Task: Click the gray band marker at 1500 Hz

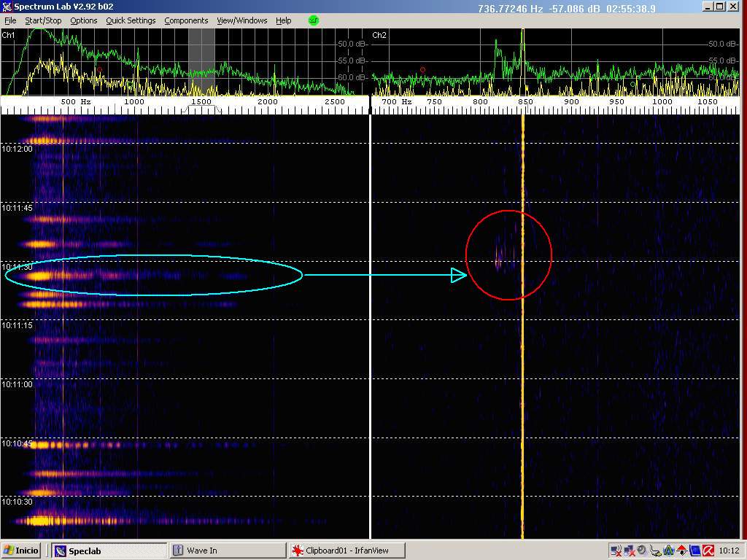Action: pos(201,62)
